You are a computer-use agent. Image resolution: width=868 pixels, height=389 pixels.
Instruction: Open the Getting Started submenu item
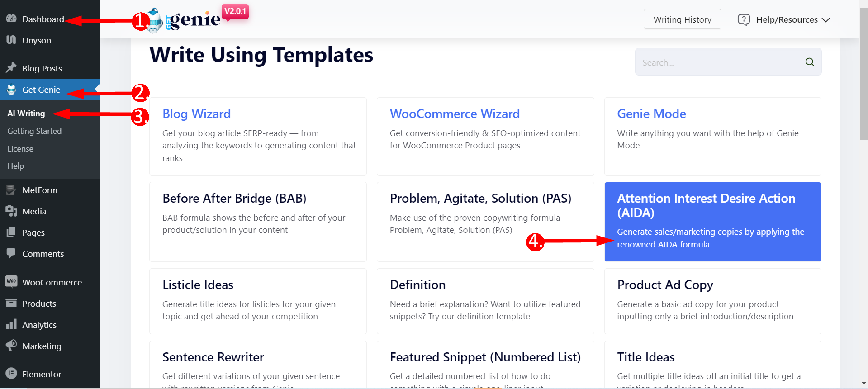(34, 131)
